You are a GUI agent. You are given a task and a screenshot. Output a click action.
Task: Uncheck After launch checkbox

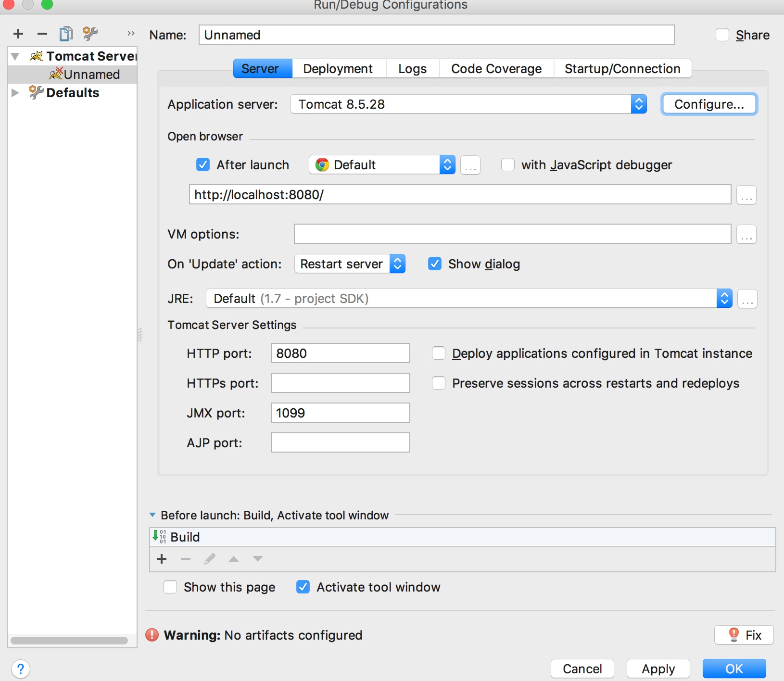203,165
